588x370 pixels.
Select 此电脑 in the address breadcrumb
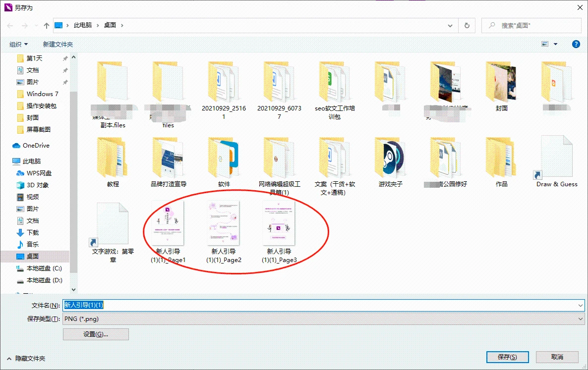(x=83, y=25)
